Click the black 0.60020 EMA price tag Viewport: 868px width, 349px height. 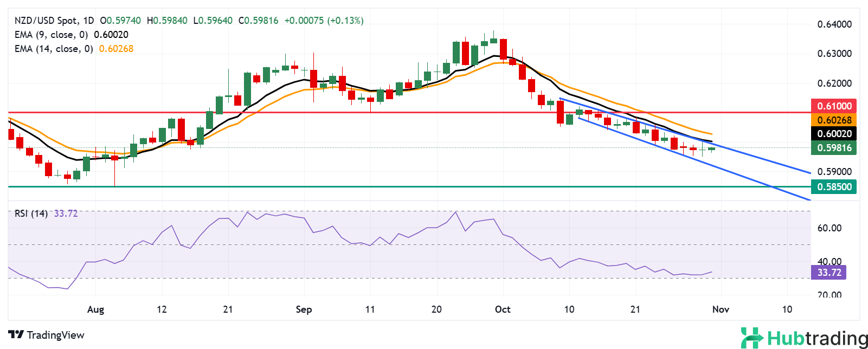click(834, 134)
